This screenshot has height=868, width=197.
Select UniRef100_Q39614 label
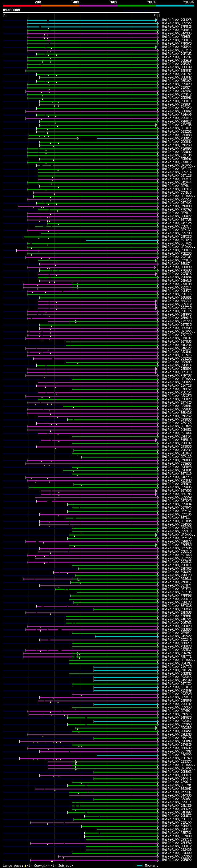coord(177,782)
